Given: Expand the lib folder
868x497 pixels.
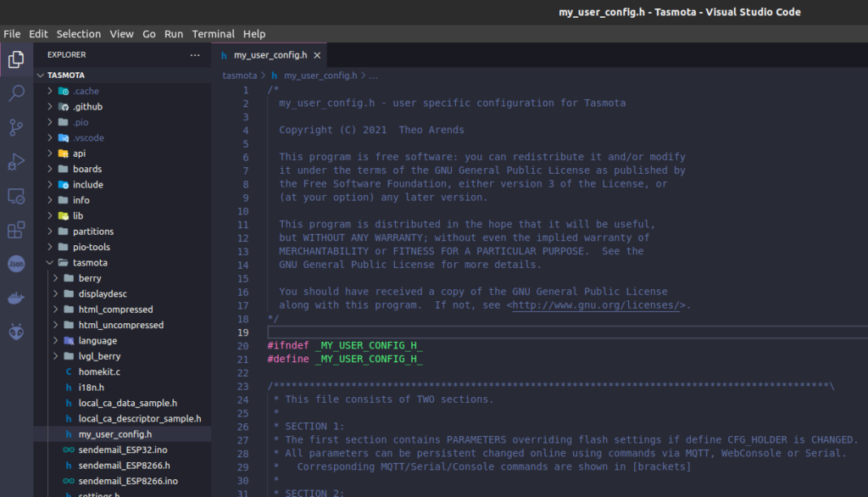Looking at the screenshot, I should (122, 215).
